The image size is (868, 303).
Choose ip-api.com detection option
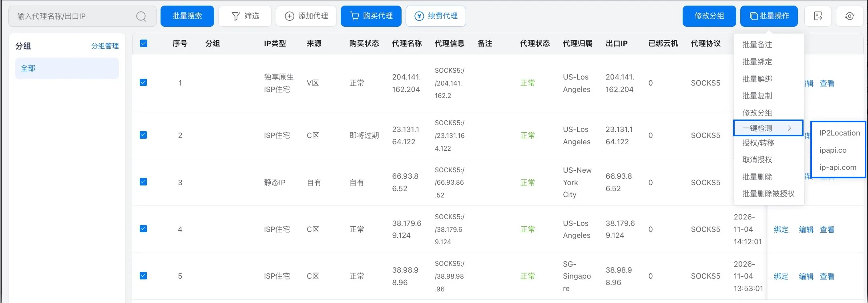838,167
